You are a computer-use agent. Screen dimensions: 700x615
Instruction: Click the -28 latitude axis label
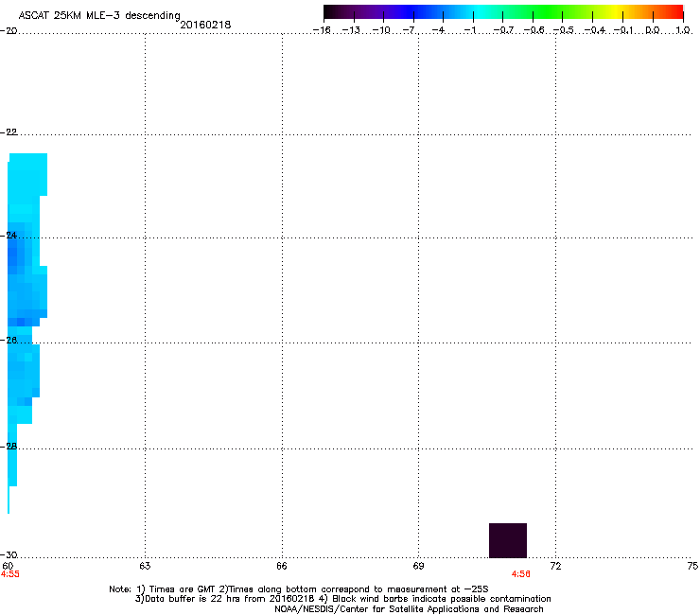(9, 446)
